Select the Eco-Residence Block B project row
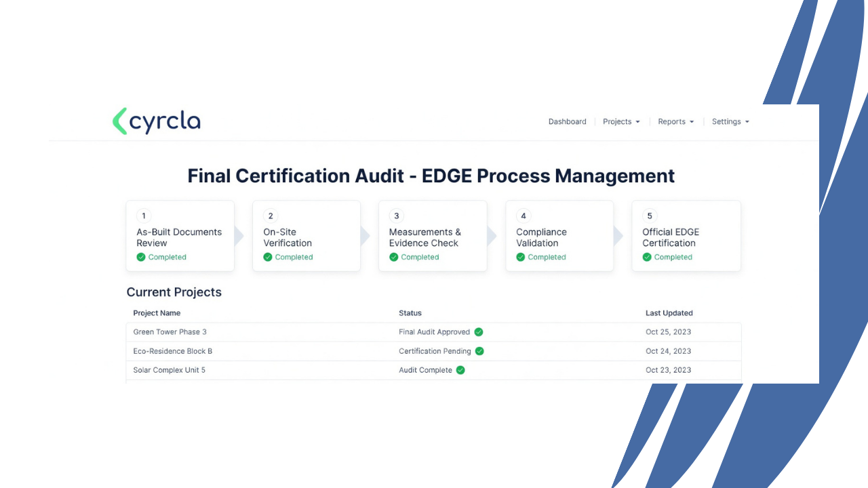This screenshot has height=488, width=868. 173,351
